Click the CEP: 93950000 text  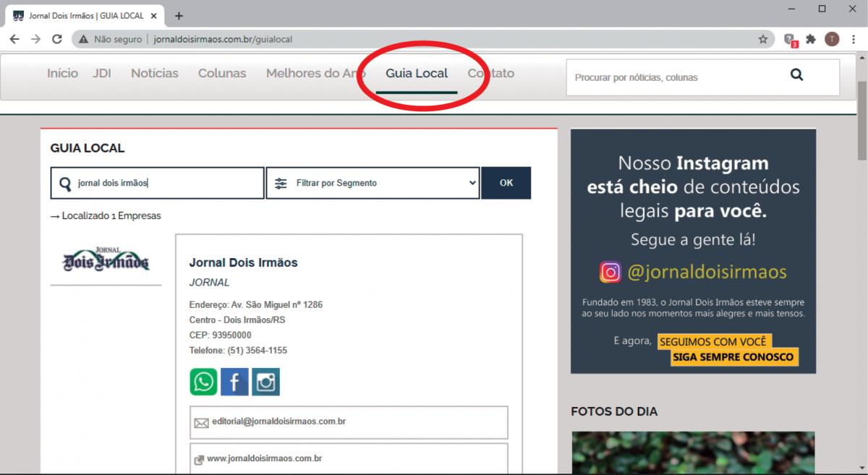click(x=220, y=335)
